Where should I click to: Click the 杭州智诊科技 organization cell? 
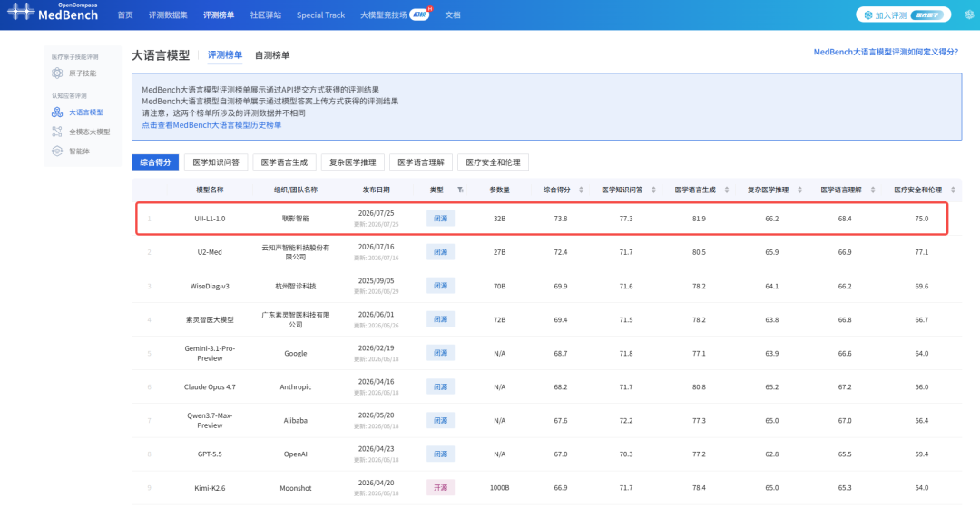(296, 286)
